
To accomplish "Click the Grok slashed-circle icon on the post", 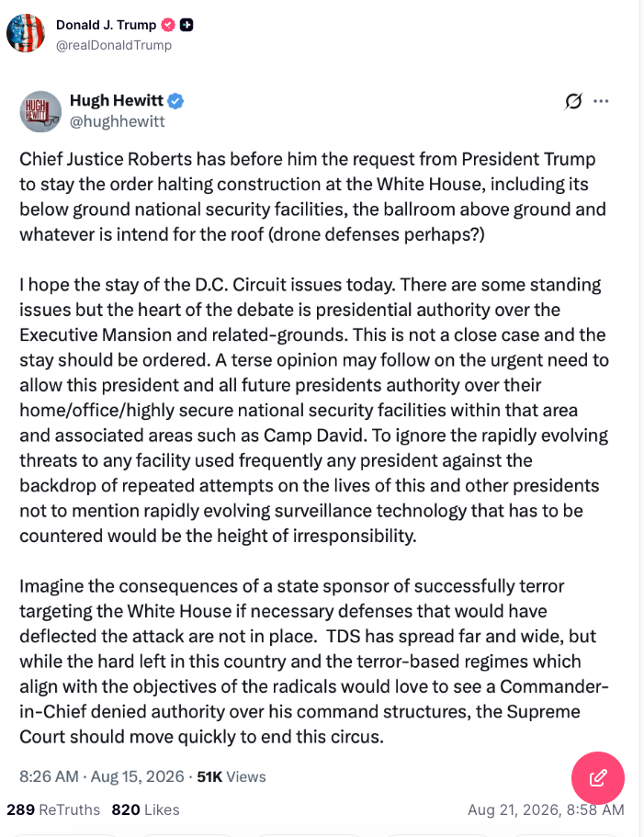I will pos(573,101).
